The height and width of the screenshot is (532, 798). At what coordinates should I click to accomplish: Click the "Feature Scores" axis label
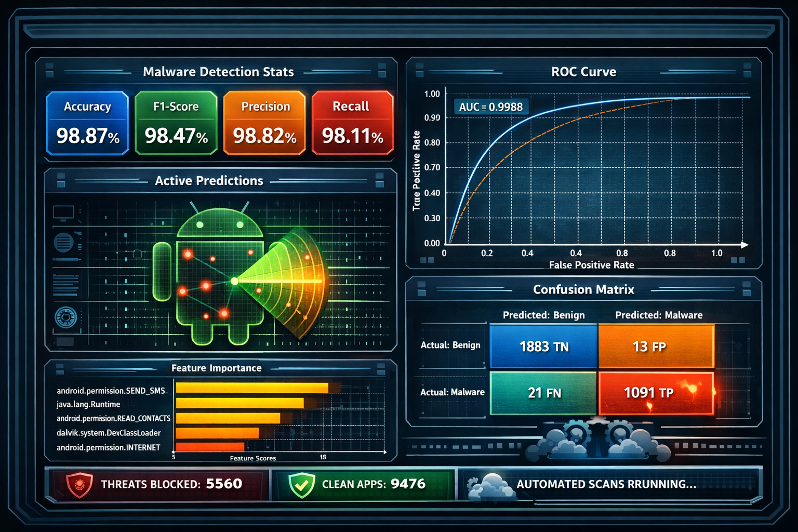(x=253, y=458)
